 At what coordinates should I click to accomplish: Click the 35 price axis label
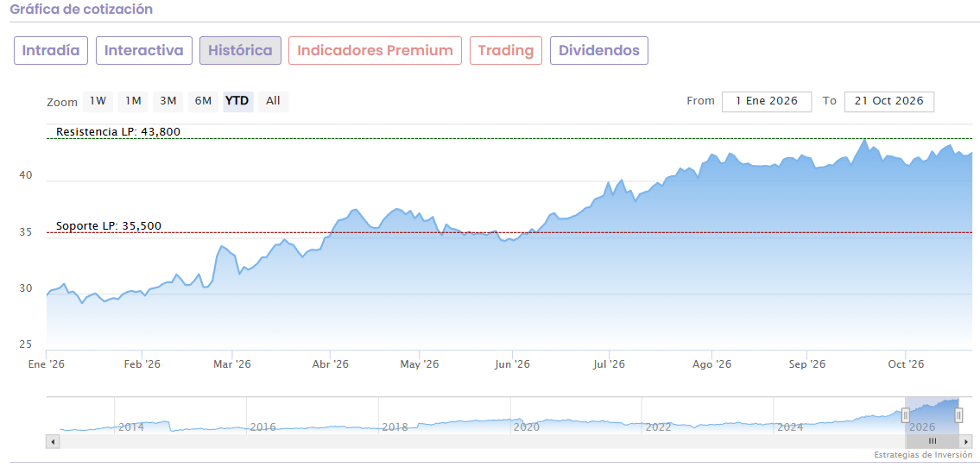pyautogui.click(x=26, y=232)
